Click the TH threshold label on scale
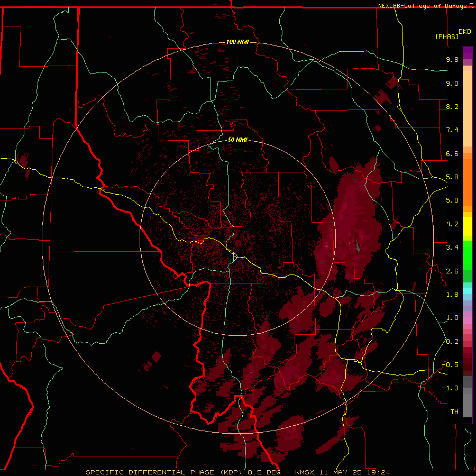This screenshot has width=476, height=476. tap(454, 412)
